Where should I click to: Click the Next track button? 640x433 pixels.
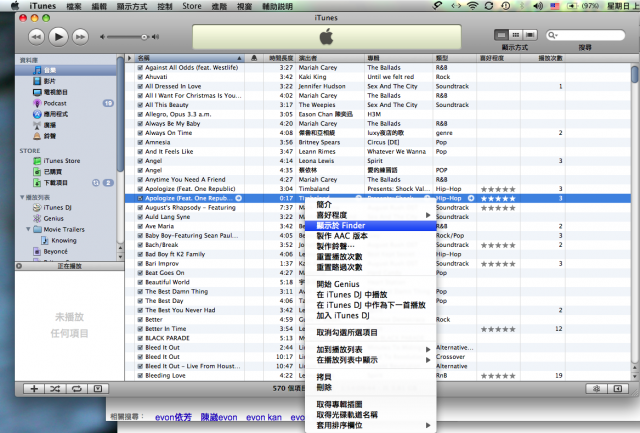[x=80, y=37]
